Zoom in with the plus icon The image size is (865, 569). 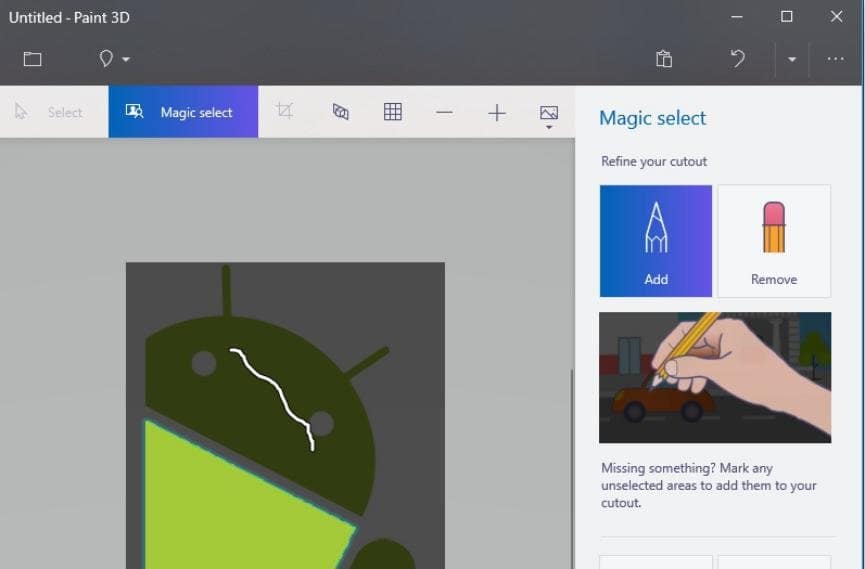(x=497, y=113)
